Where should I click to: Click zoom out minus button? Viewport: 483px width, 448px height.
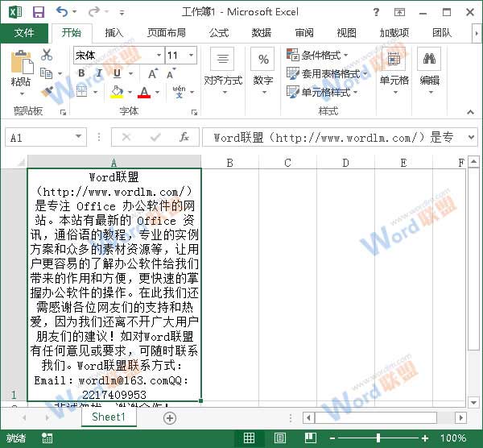[332, 438]
